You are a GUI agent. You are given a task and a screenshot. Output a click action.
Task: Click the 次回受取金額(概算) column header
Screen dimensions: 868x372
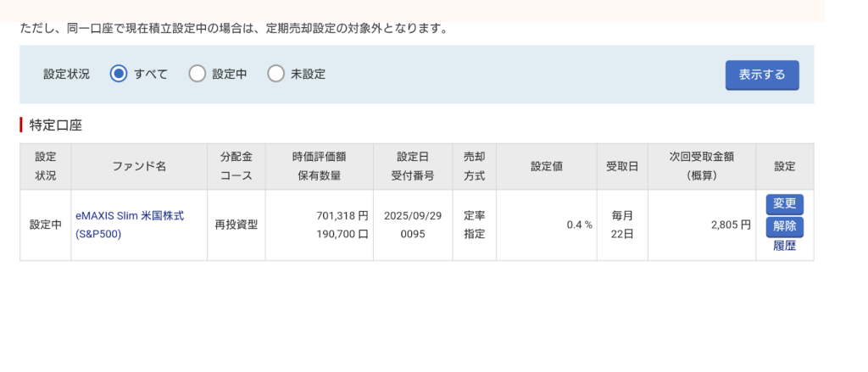point(701,166)
